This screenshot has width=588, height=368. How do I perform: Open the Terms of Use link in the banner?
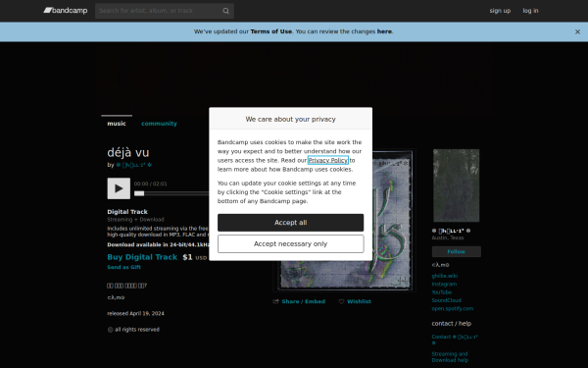coord(270,31)
